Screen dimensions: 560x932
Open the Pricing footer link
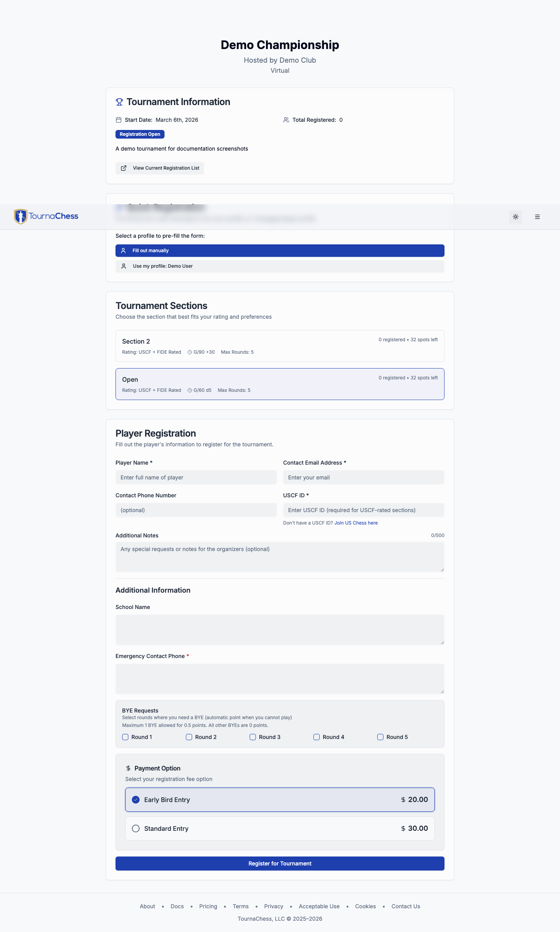click(208, 906)
